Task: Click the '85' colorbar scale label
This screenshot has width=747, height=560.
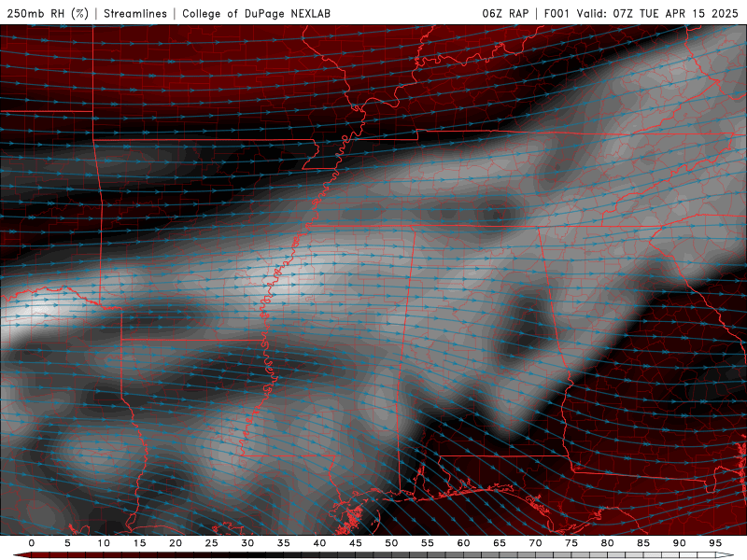Action: [643, 543]
